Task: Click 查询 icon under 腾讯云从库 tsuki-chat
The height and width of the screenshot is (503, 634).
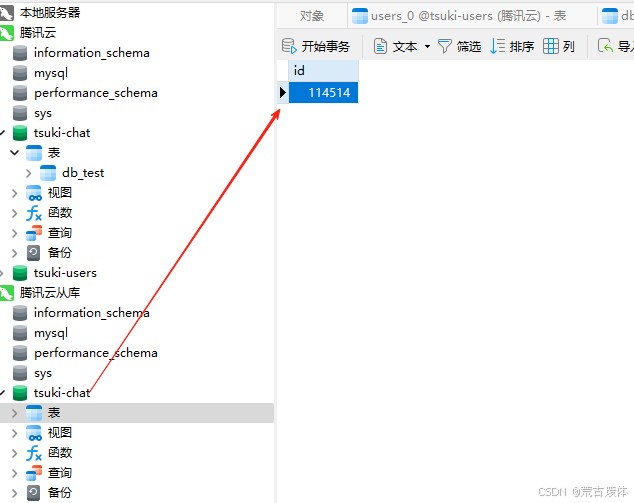Action: [34, 473]
